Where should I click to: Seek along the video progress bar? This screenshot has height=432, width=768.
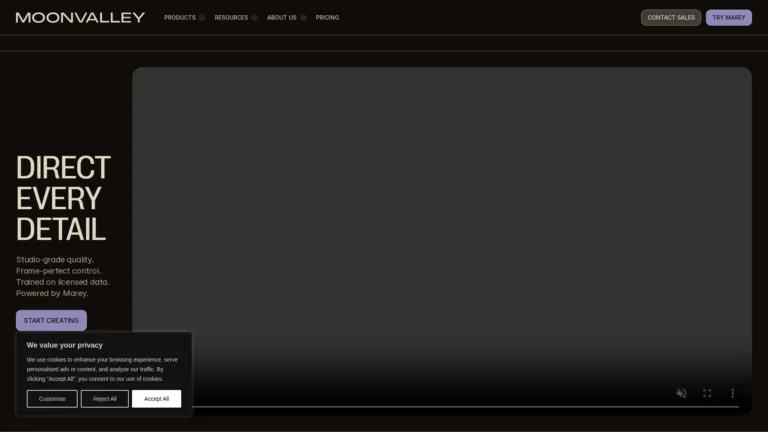465,407
